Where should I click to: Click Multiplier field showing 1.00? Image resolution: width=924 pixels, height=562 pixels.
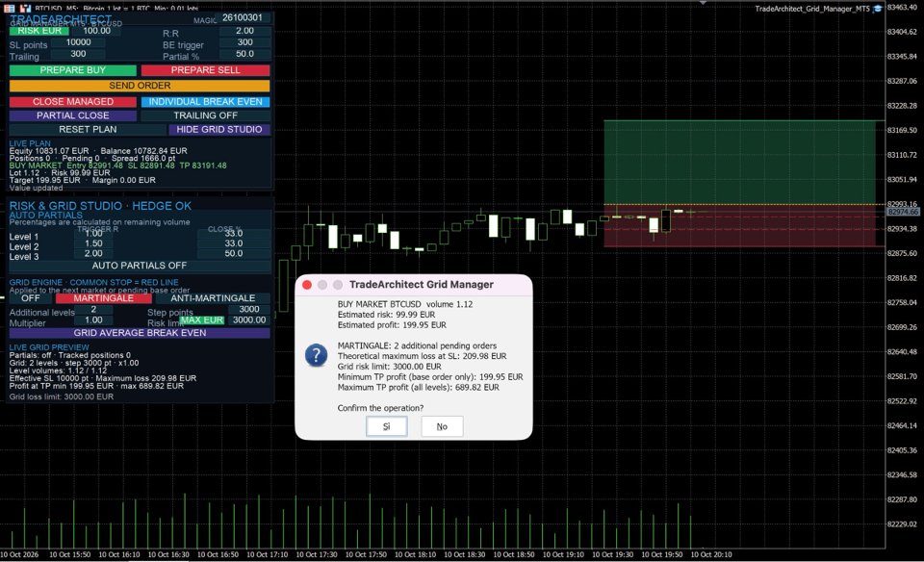coord(93,319)
